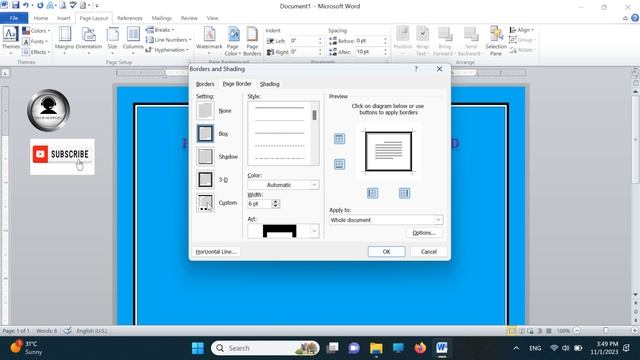Toggle top border in preview
640x360 pixels.
click(x=339, y=139)
